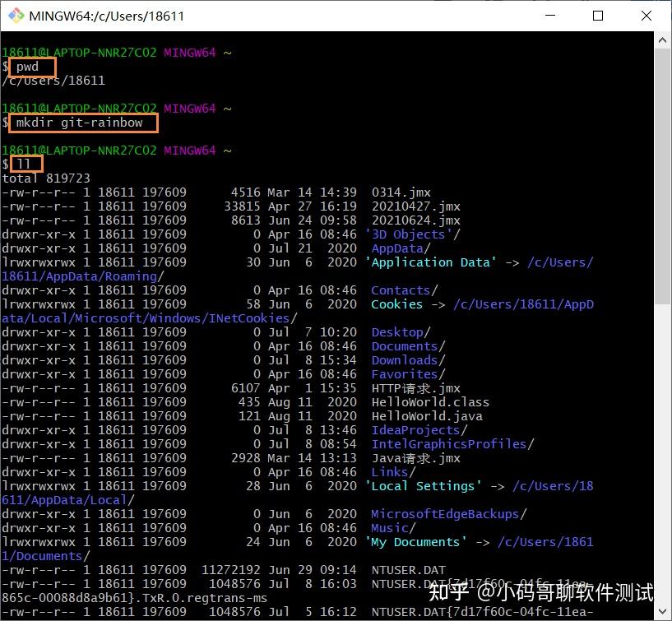Click the symlink target 611/AppData/Local/
This screenshot has height=621, width=672.
[x=68, y=500]
